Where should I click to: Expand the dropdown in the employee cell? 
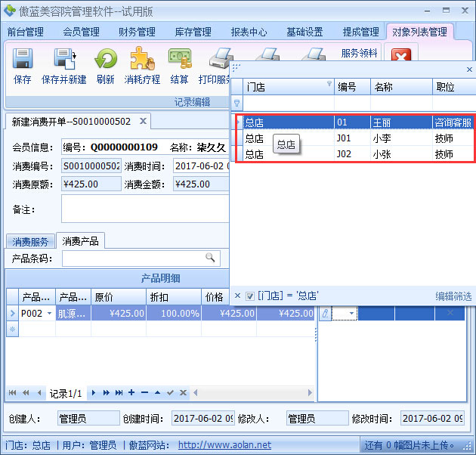[351, 314]
